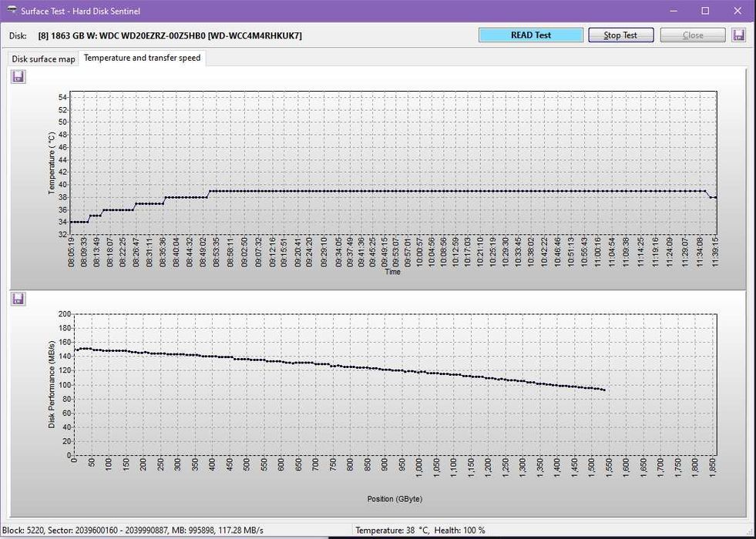Save the disk performance graph via its floppy icon
Image resolution: width=756 pixels, height=539 pixels.
[18, 299]
